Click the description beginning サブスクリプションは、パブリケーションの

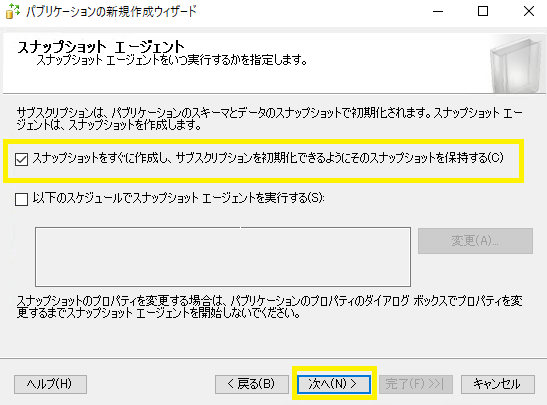click(x=270, y=119)
